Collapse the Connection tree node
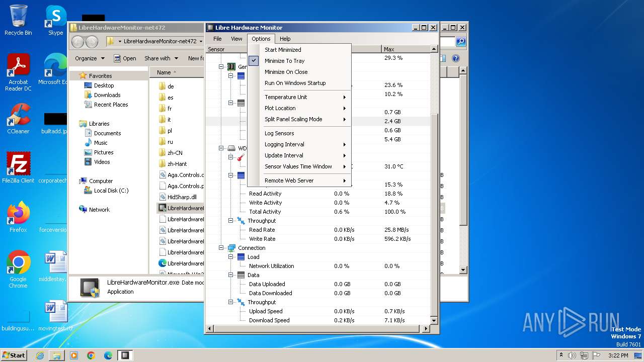 tap(221, 248)
